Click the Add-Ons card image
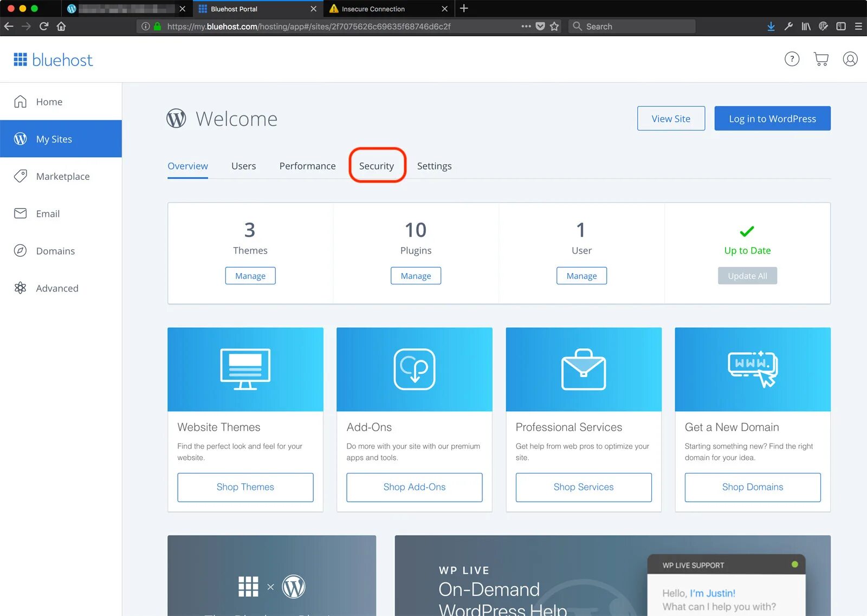Image resolution: width=867 pixels, height=616 pixels. click(415, 369)
